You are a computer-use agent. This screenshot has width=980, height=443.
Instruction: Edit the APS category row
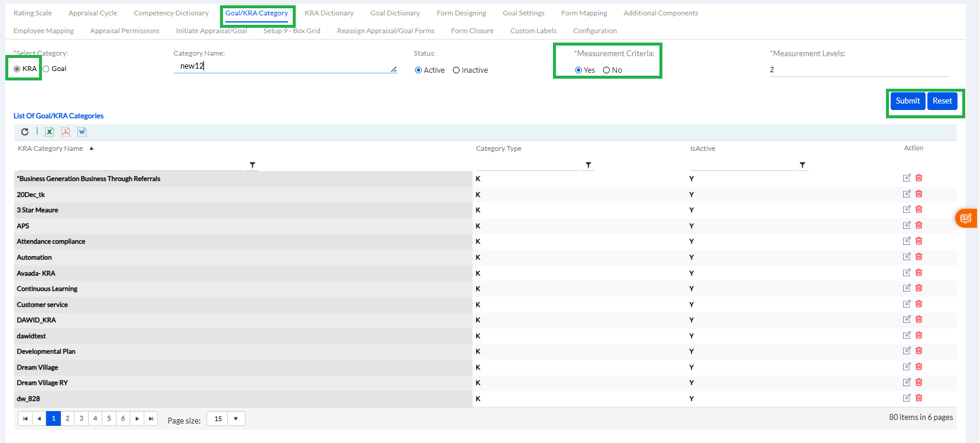click(x=906, y=225)
